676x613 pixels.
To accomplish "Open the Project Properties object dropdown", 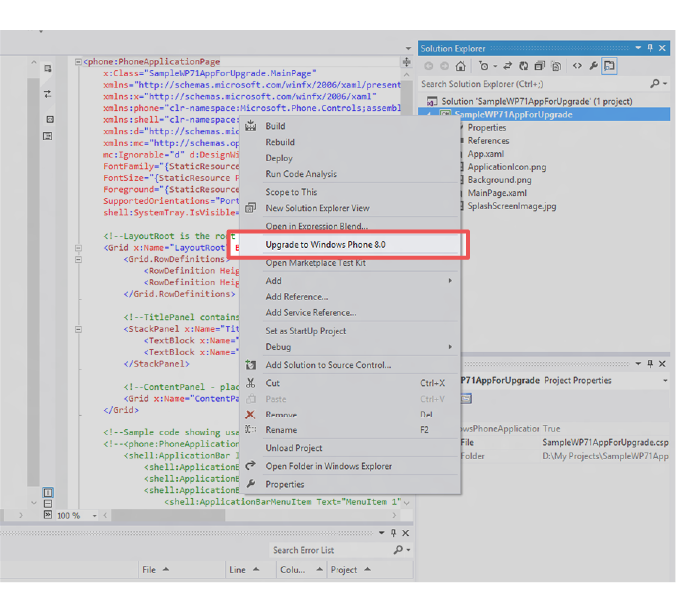I will (665, 381).
